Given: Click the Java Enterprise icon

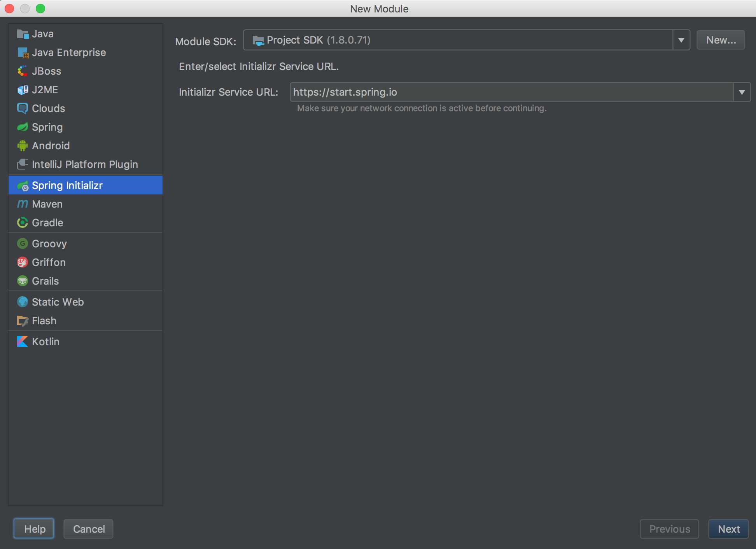Looking at the screenshot, I should click(23, 52).
